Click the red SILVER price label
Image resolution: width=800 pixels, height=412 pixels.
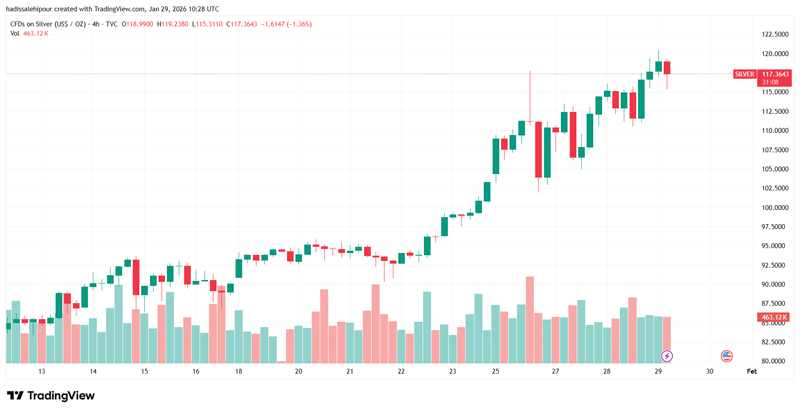pos(744,74)
